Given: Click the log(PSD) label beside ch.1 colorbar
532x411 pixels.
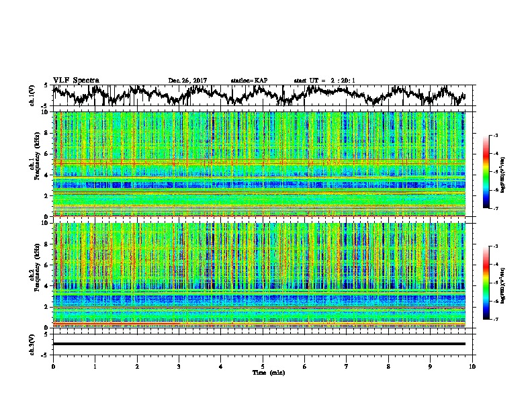Looking at the screenshot, I should pyautogui.click(x=503, y=175).
